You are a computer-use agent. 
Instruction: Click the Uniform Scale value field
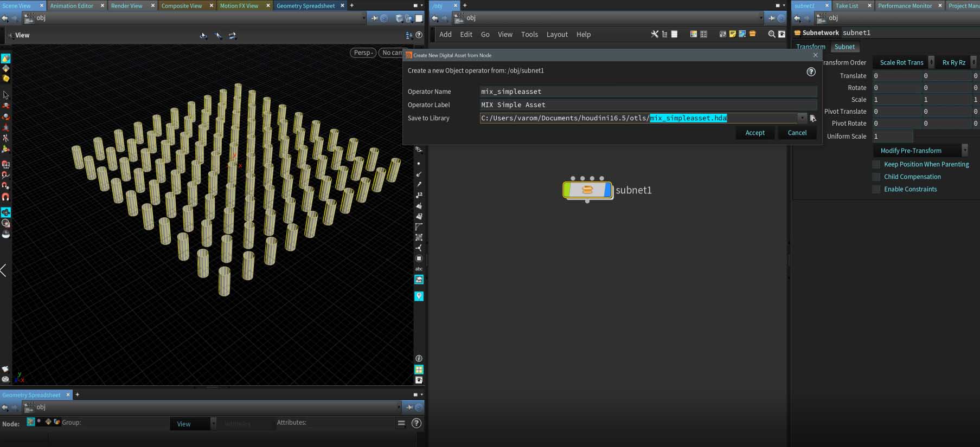point(892,137)
